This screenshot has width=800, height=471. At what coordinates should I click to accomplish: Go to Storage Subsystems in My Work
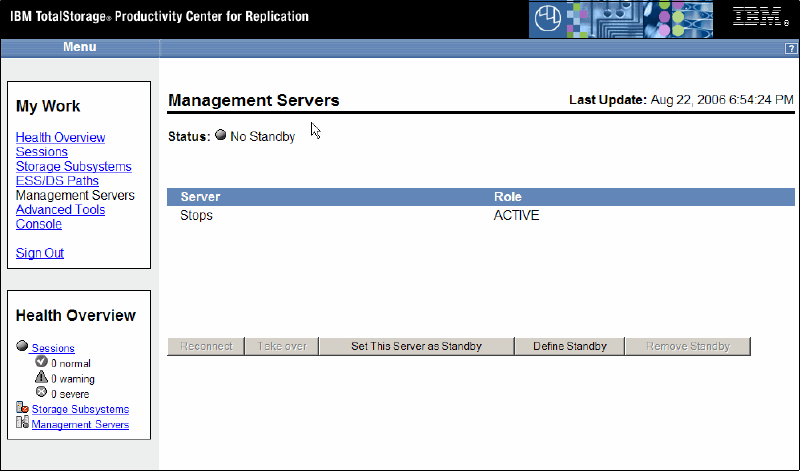tap(73, 166)
